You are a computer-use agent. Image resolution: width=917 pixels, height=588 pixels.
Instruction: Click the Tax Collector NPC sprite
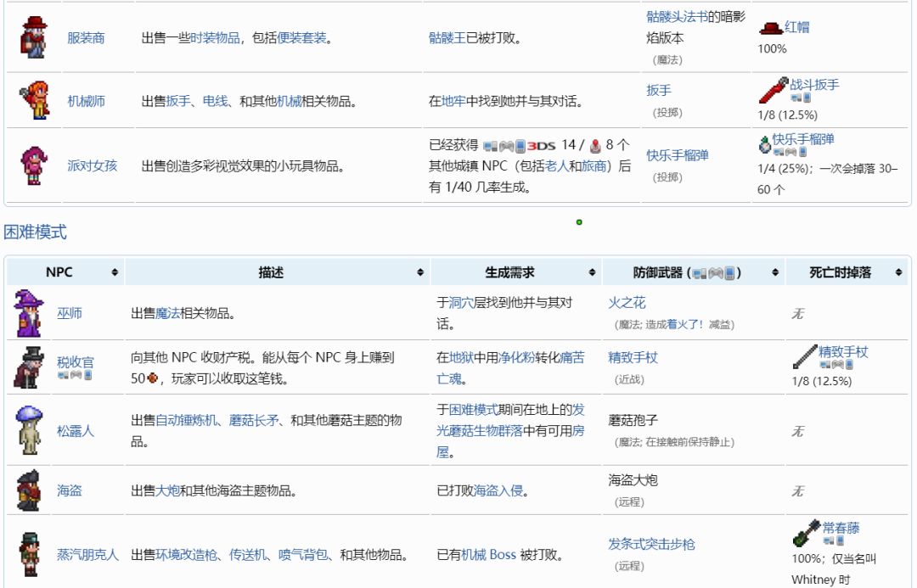pyautogui.click(x=29, y=367)
